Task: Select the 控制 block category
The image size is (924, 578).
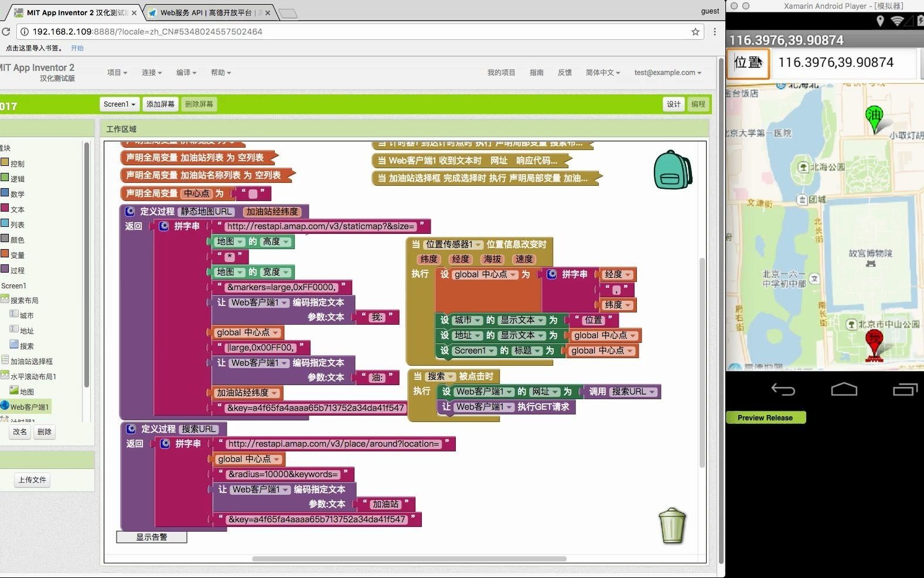Action: click(12, 164)
